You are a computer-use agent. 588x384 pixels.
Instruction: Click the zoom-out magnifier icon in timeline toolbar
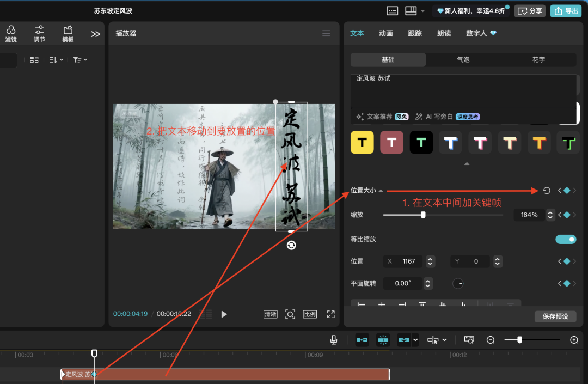click(491, 339)
